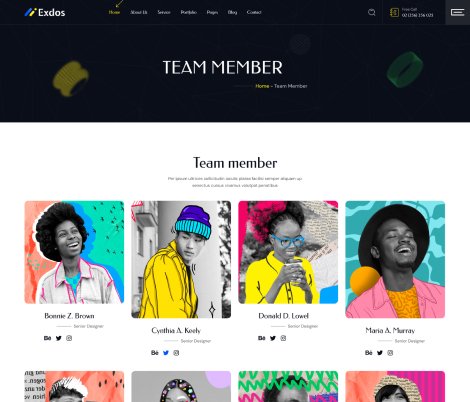Expand the Blog menu
470x402 pixels.
[232, 12]
